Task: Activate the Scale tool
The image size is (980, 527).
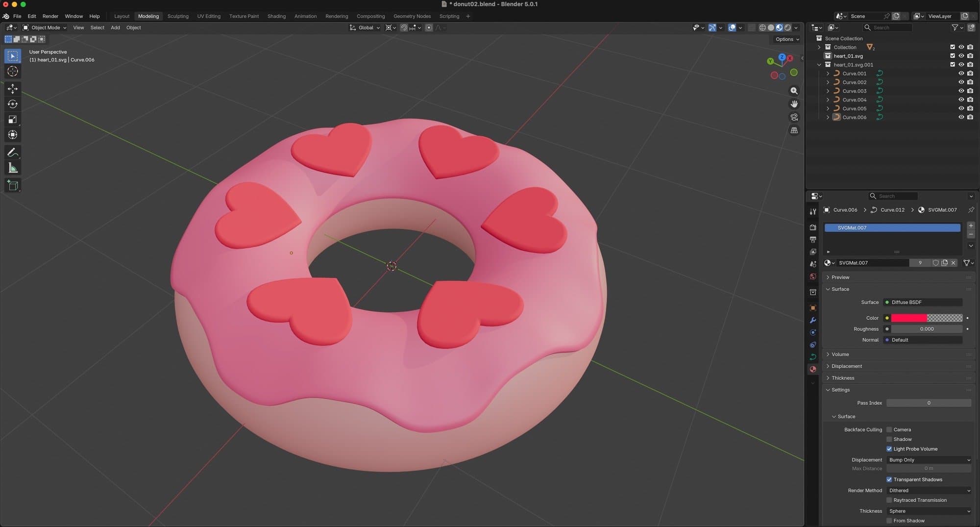Action: pos(13,120)
